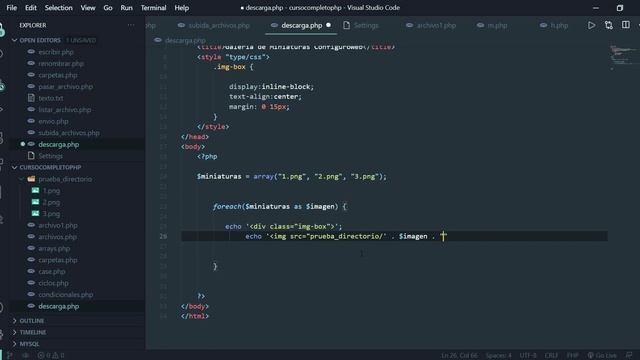Open case.php in project tree
This screenshot has width=640, height=360.
[x=51, y=271]
